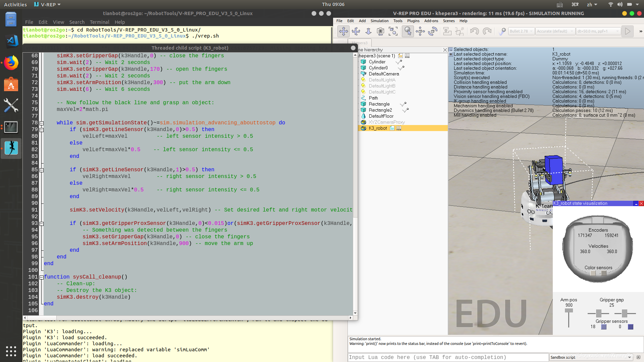Click the assemble/disassemble toolbar icon
Image resolution: width=644 pixels, height=362 pixels.
tap(447, 32)
